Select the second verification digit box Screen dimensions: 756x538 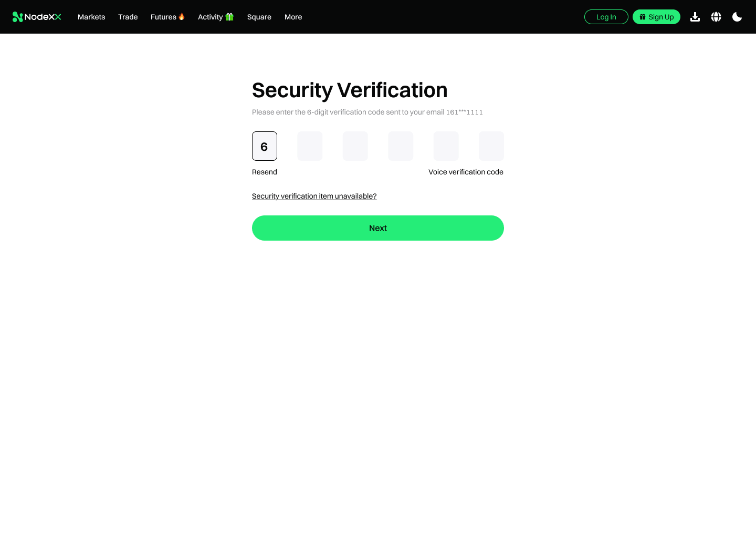(310, 146)
